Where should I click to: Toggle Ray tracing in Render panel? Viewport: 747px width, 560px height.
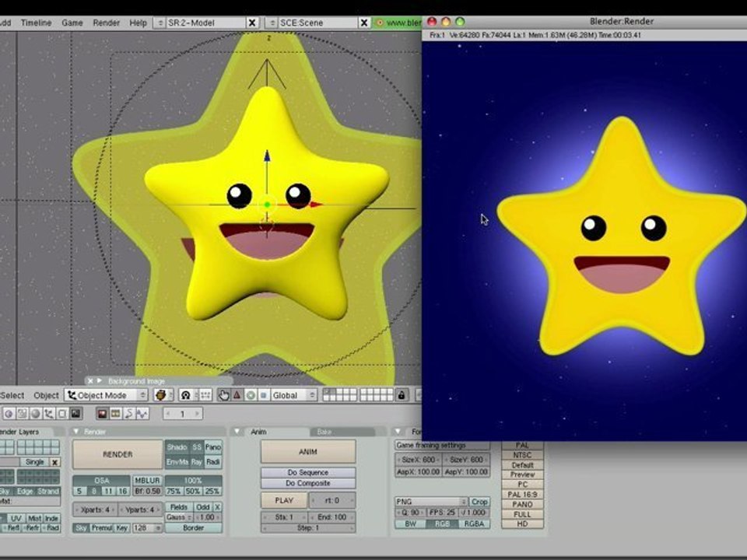[196, 462]
